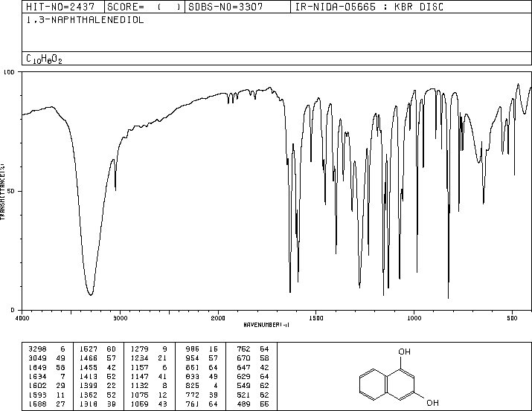Click the 1455 peak table entry
The width and height of the screenshot is (532, 411).
click(x=89, y=367)
